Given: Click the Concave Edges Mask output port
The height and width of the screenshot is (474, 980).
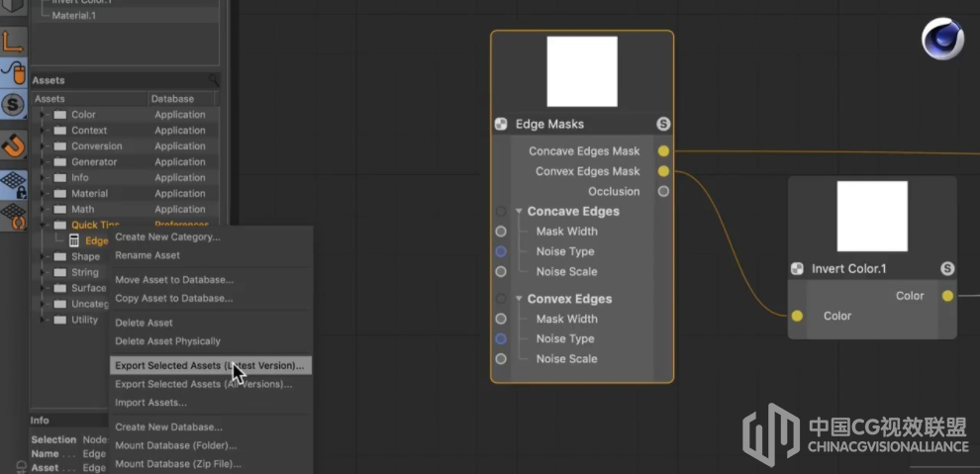Looking at the screenshot, I should 663,151.
